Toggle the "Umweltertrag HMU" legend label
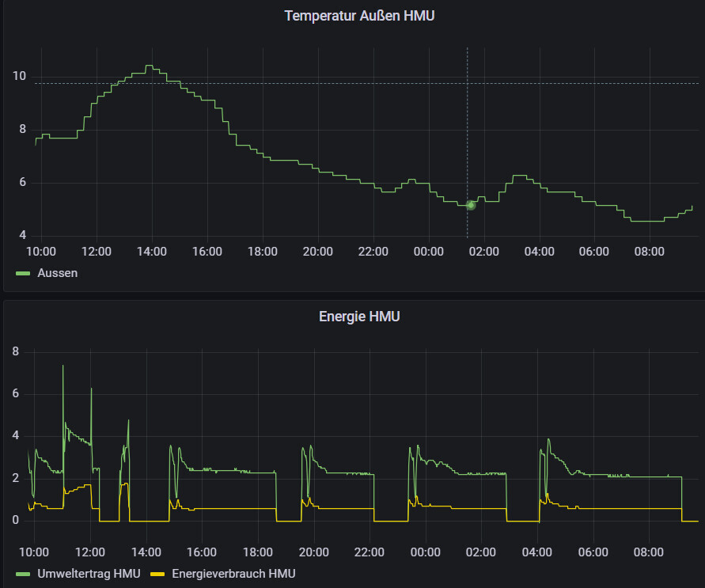Screen dimensions: 705x588 point(89,574)
